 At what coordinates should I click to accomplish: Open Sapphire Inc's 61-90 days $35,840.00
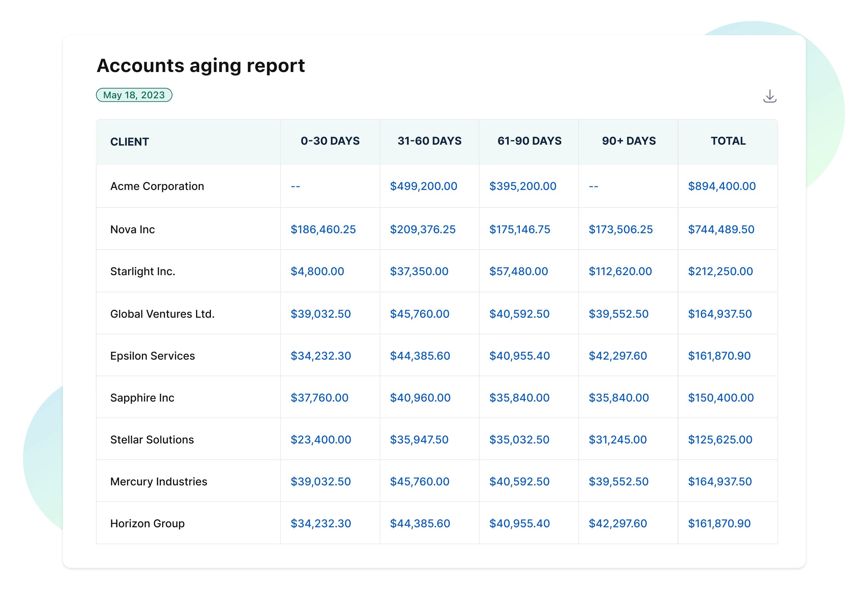pos(519,398)
